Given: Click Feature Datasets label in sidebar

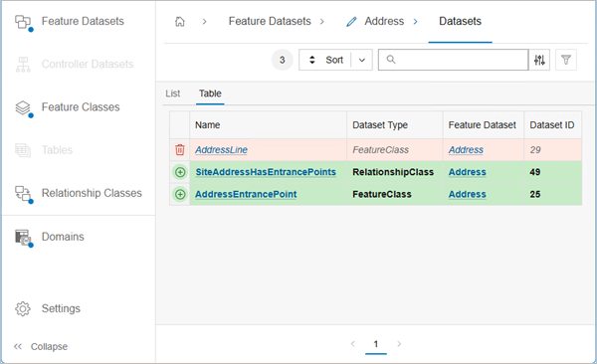Looking at the screenshot, I should (x=83, y=21).
